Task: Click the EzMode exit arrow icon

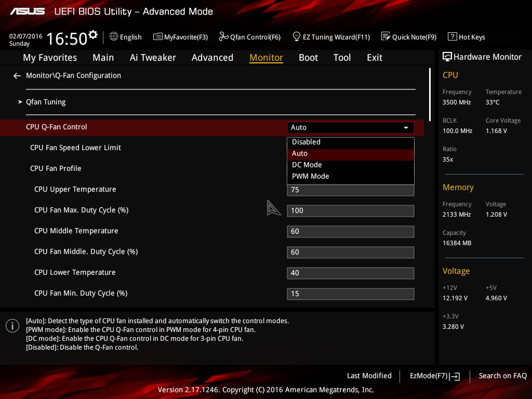Action: [x=455, y=376]
